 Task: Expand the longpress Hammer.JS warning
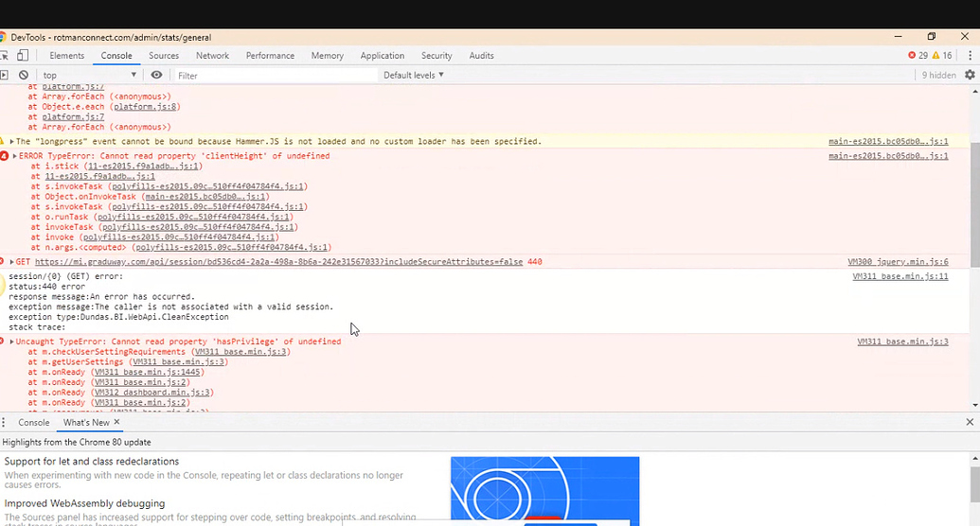coord(11,142)
